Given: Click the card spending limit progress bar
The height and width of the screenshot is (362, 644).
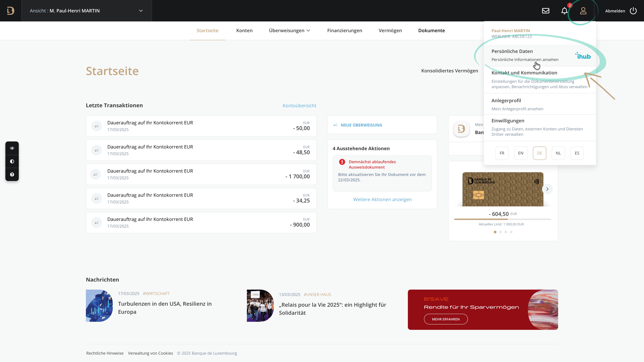Looking at the screenshot, I should [x=502, y=219].
